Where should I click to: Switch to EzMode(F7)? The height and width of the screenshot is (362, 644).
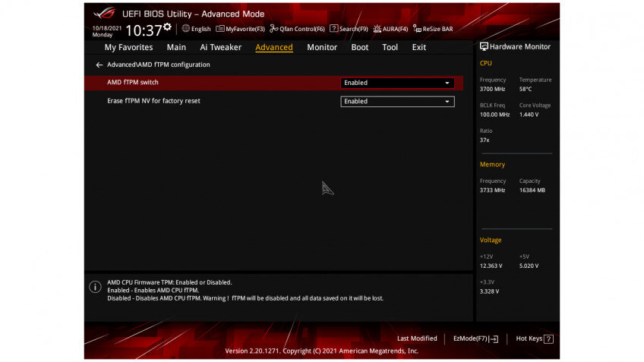coord(475,338)
